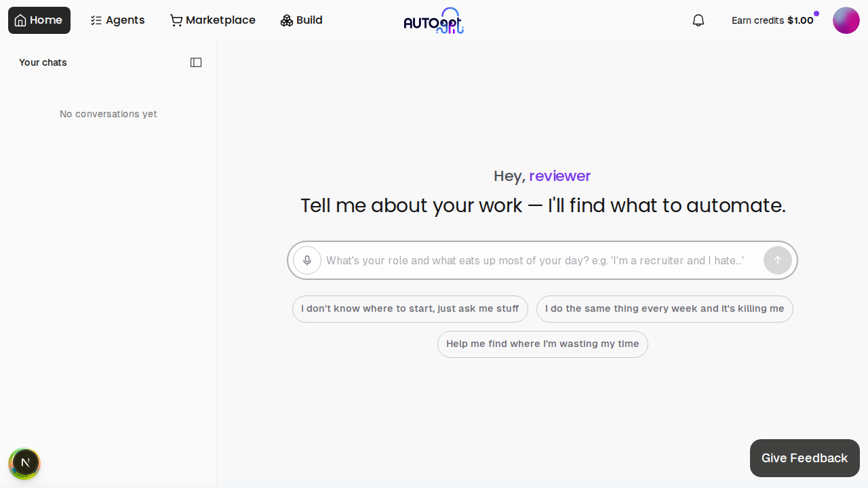Pick "Help me find where I'm wasting my time"
This screenshot has width=868, height=488.
coord(542,344)
